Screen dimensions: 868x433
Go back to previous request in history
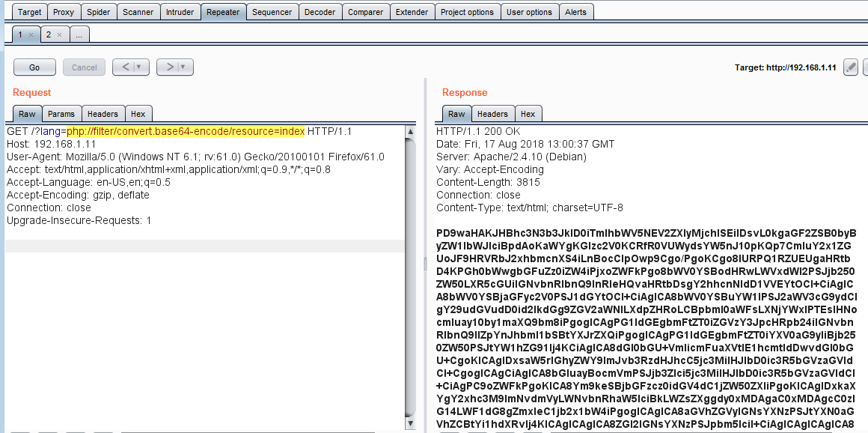coord(125,67)
